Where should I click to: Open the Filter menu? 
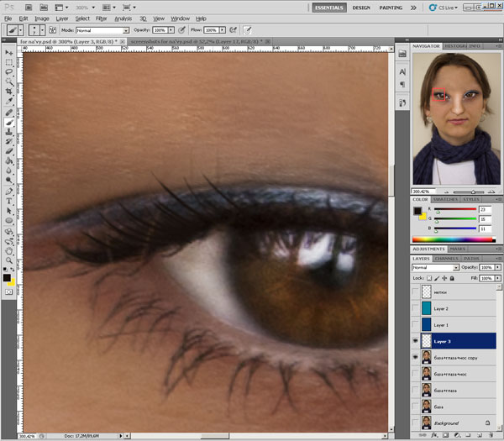tap(101, 18)
